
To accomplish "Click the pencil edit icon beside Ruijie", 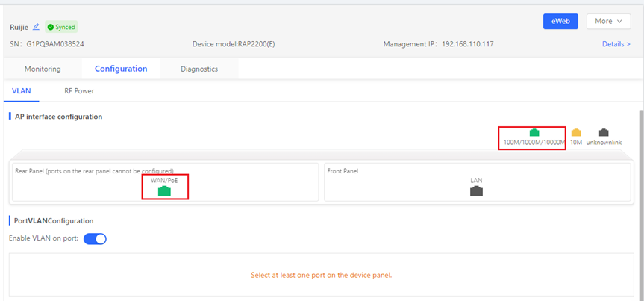I will tap(36, 27).
